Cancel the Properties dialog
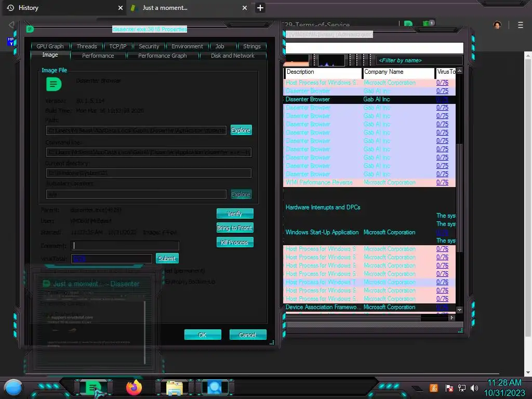532x399 pixels. (x=248, y=335)
